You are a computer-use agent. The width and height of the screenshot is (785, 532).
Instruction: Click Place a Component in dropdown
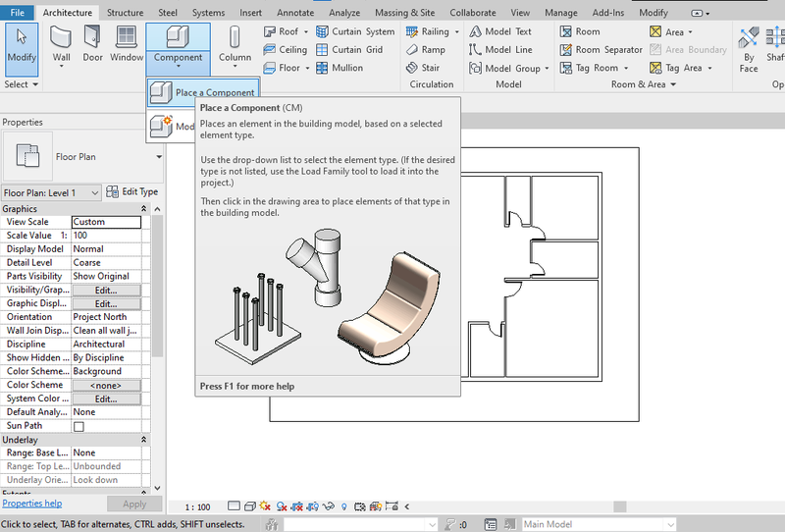(x=203, y=92)
